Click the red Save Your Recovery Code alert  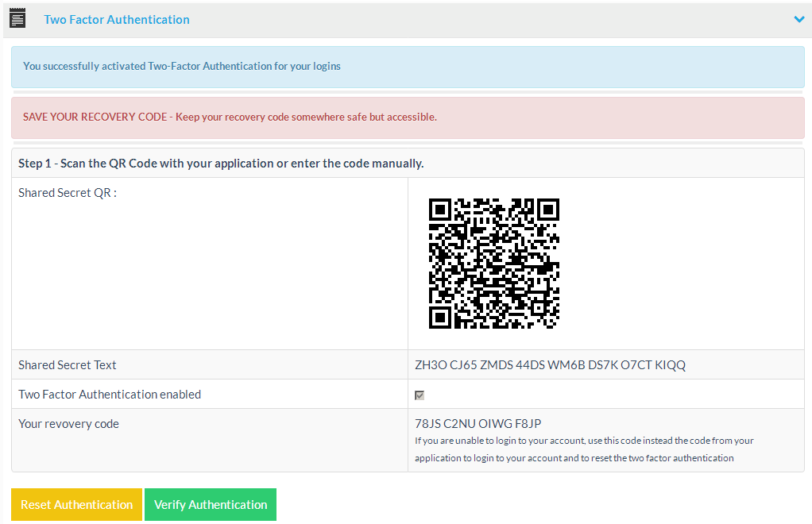(x=407, y=118)
